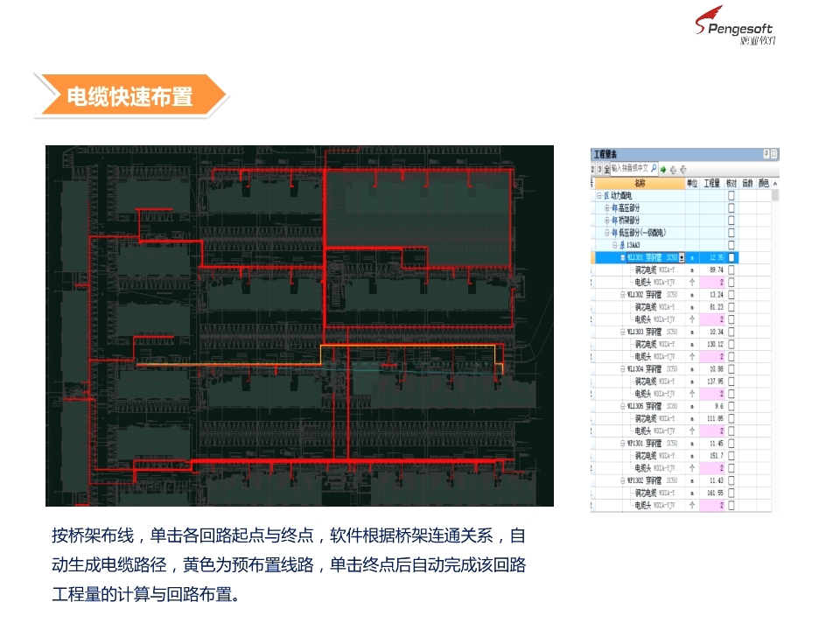Select level 3 display button
This screenshot has height=630, width=840.
click(601, 168)
